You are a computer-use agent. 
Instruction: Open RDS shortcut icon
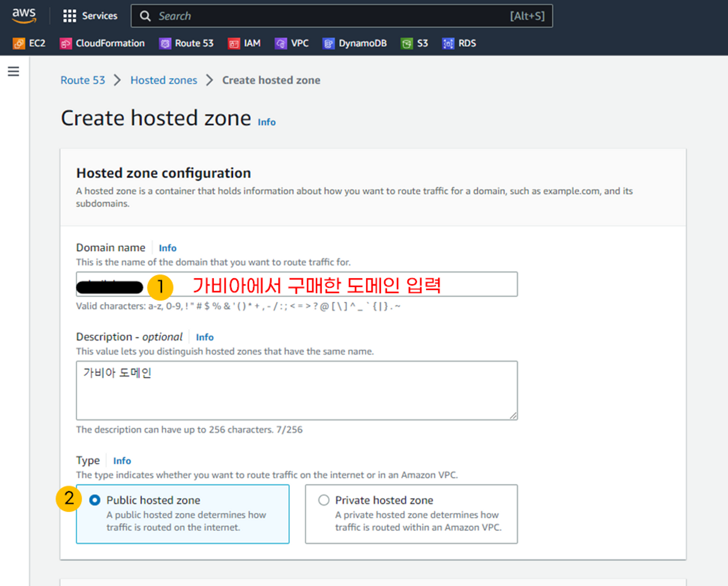(448, 44)
